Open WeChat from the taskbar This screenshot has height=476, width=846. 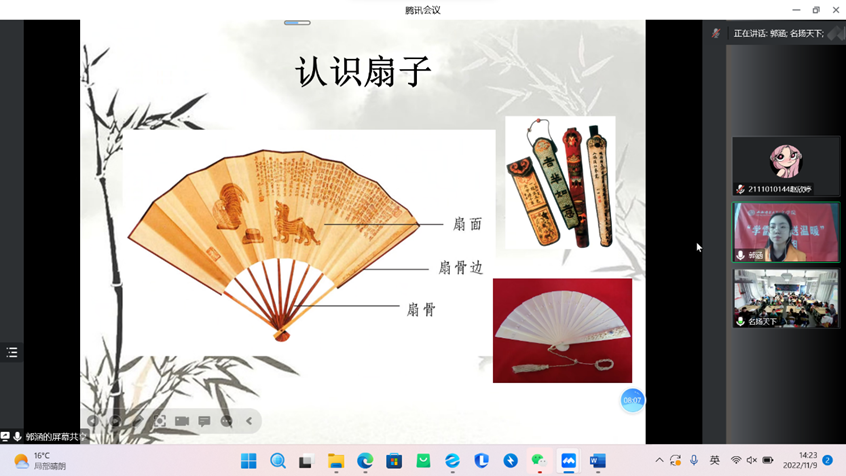pyautogui.click(x=539, y=461)
